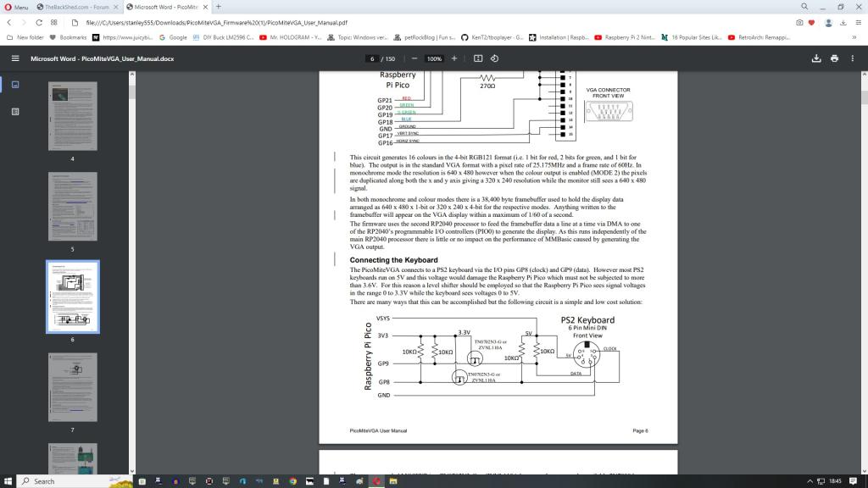Print the PDF document
The width and height of the screenshot is (868, 488).
click(x=835, y=58)
